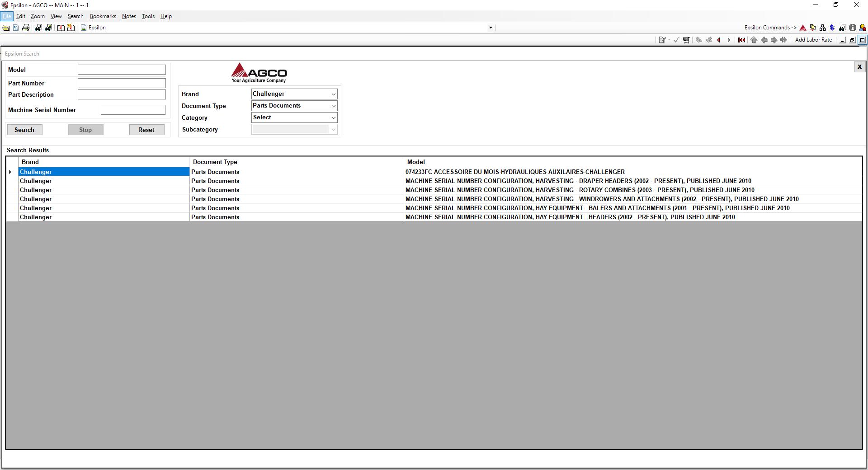This screenshot has height=470, width=868.
Task: Open the Help menu
Action: pyautogui.click(x=166, y=16)
